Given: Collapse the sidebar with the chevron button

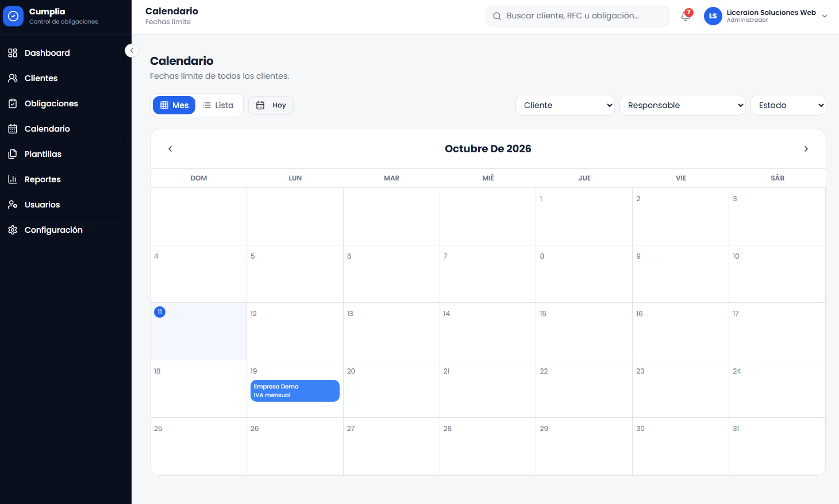Looking at the screenshot, I should coord(132,51).
